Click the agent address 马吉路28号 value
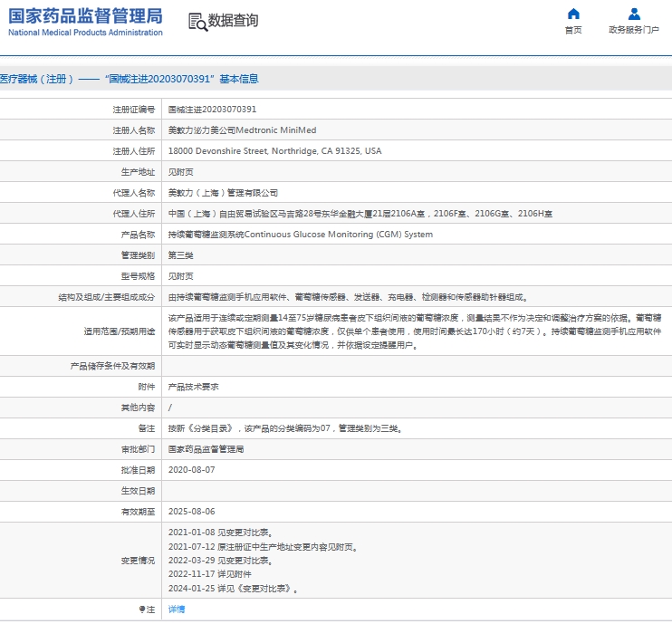Image resolution: width=672 pixels, height=624 pixels. tap(360, 214)
